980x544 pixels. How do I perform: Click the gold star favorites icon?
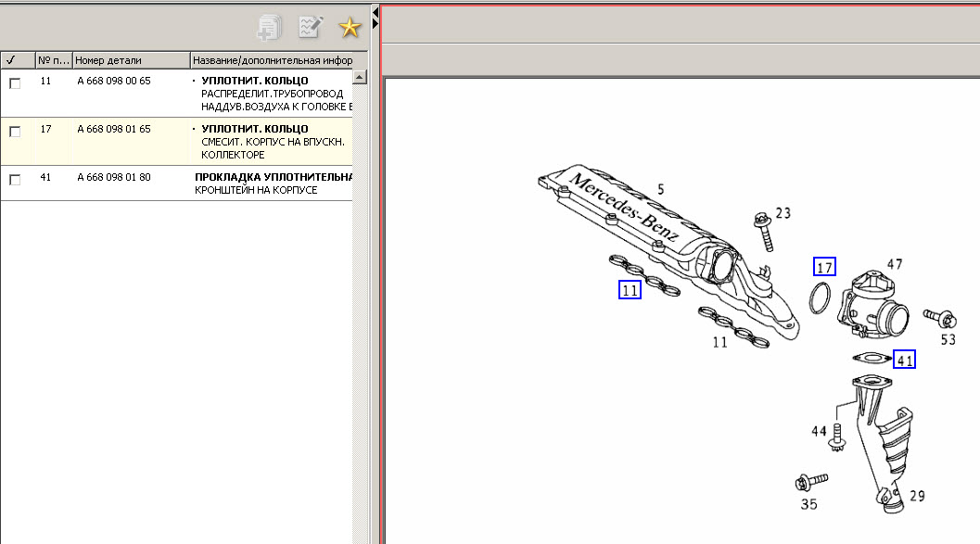tap(349, 28)
